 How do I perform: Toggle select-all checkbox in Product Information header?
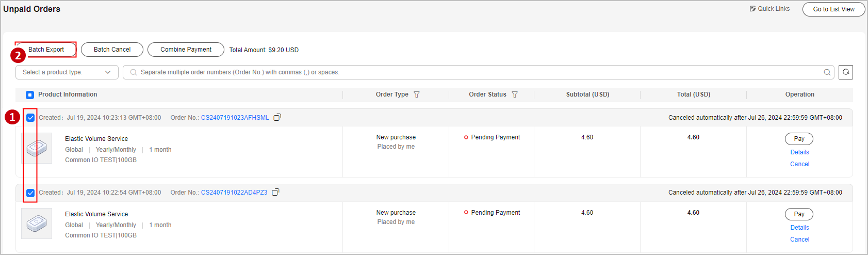click(x=30, y=94)
